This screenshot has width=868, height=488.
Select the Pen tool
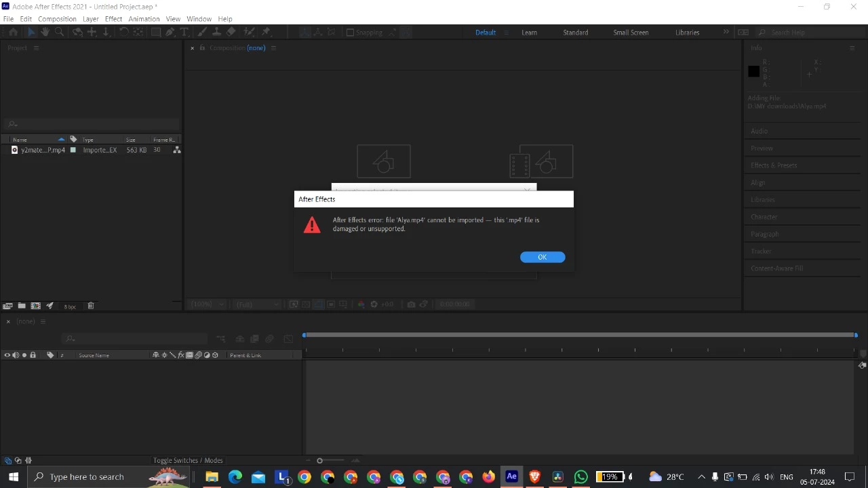click(x=170, y=32)
